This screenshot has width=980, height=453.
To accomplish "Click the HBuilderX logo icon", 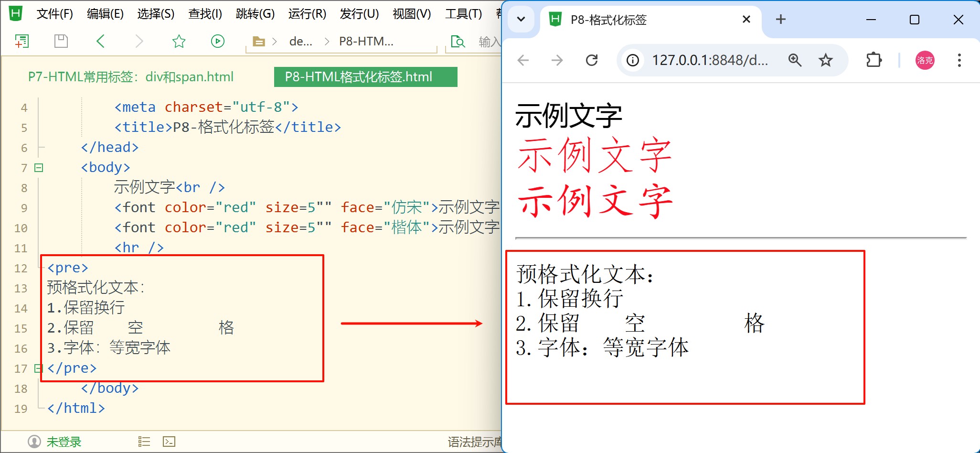I will (15, 13).
